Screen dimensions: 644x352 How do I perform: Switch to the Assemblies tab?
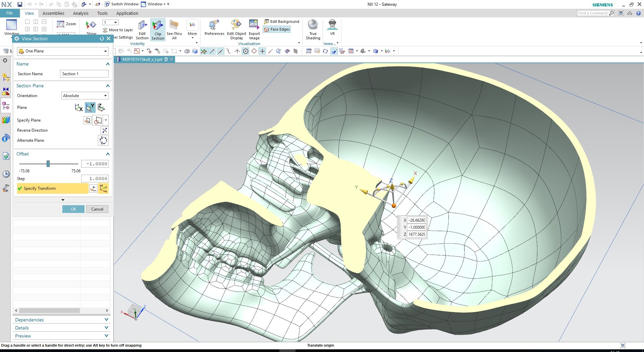[x=53, y=13]
